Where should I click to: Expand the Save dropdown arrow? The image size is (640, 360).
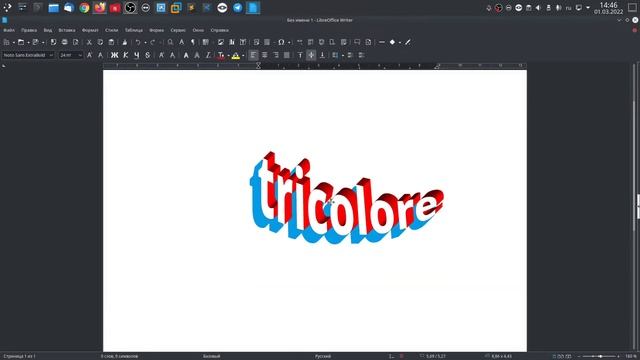click(43, 42)
